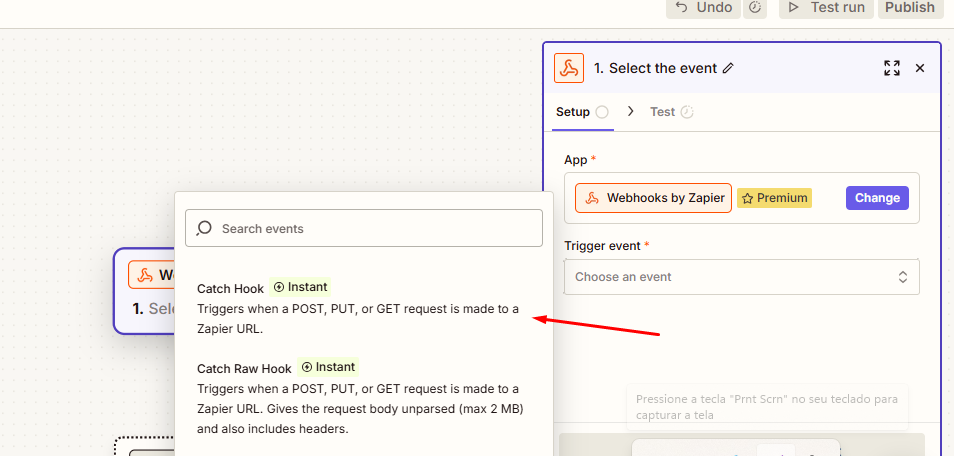Image resolution: width=954 pixels, height=456 pixels.
Task: Close the Select the event panel
Action: tap(920, 68)
